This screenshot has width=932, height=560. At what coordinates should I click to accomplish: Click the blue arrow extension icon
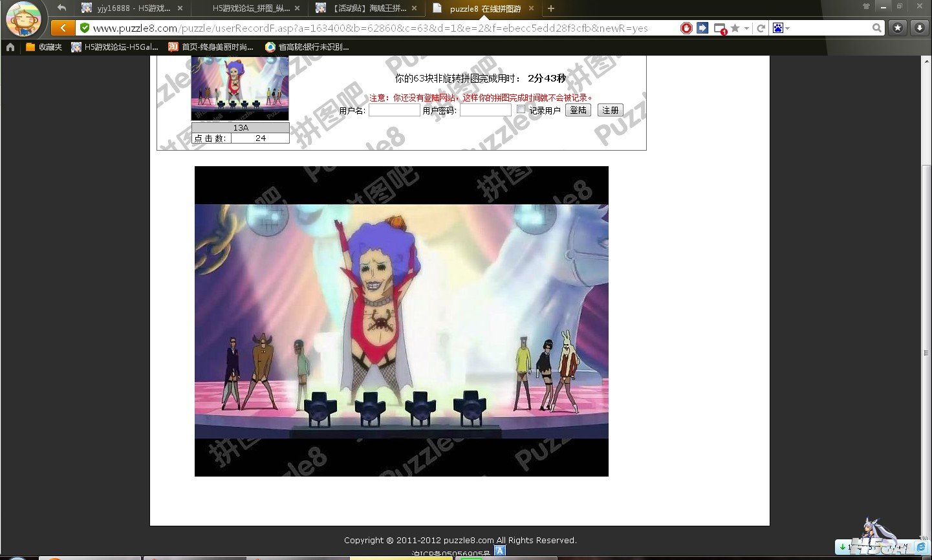tap(702, 28)
